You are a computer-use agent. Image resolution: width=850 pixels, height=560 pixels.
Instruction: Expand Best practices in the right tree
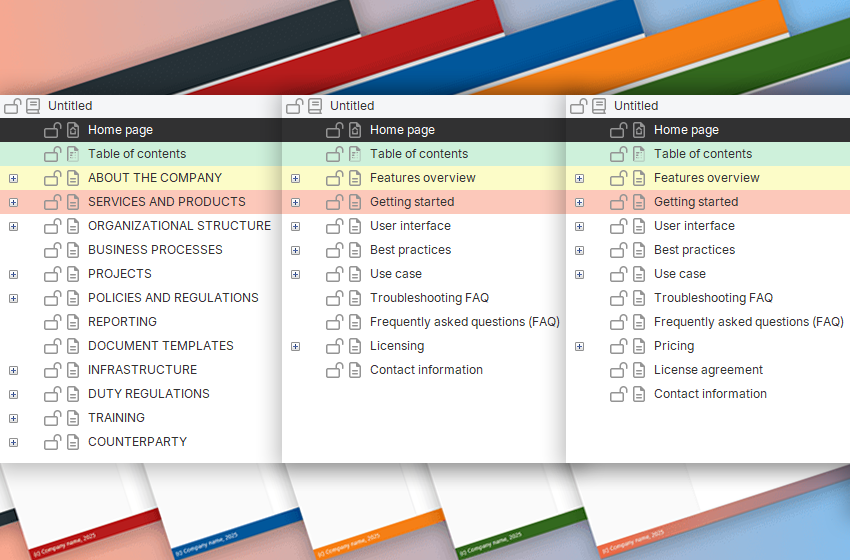579,250
